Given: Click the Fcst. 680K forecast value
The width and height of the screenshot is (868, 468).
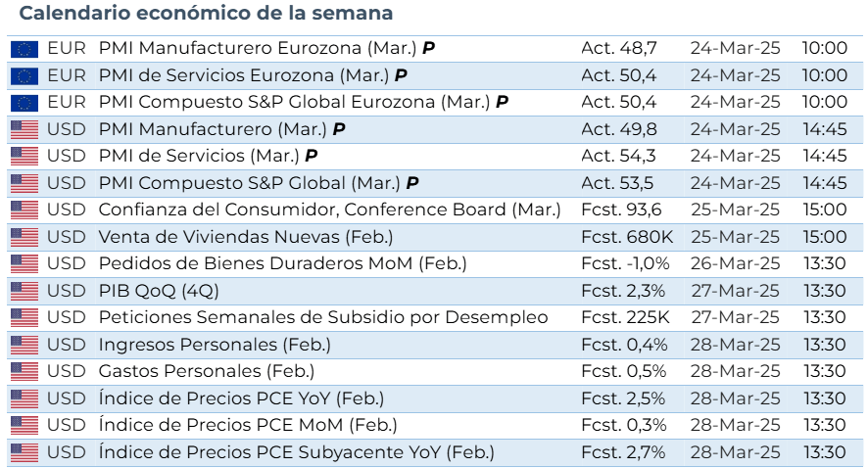Looking at the screenshot, I should tap(626, 237).
